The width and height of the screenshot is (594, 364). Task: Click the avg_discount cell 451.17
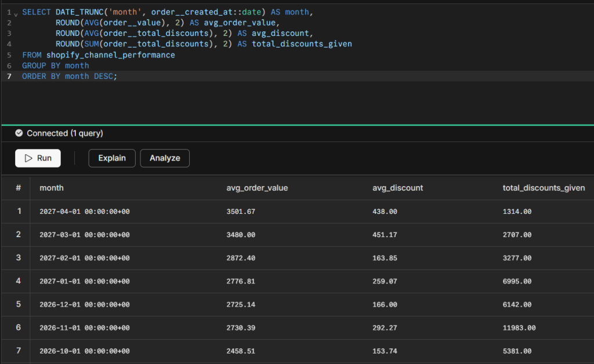(385, 235)
